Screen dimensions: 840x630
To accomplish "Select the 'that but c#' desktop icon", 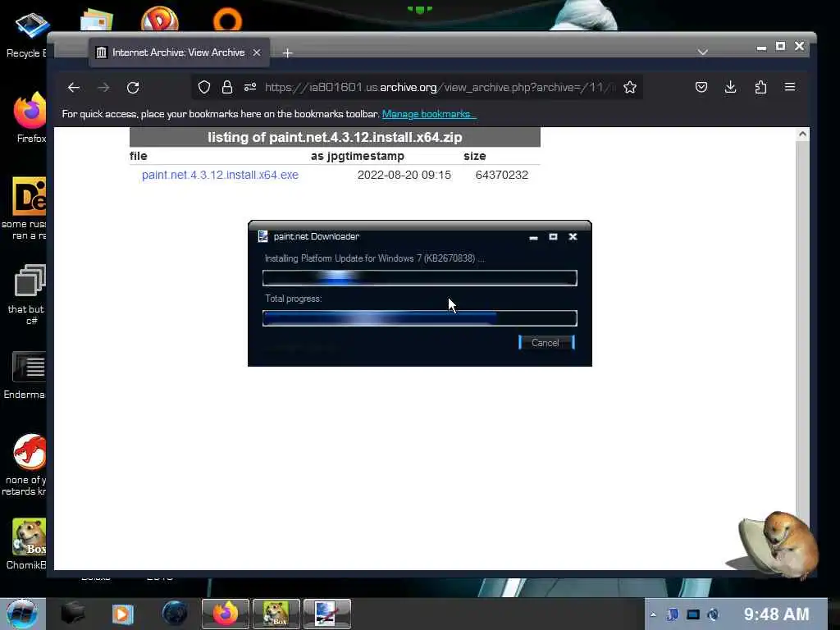I will [x=28, y=294].
